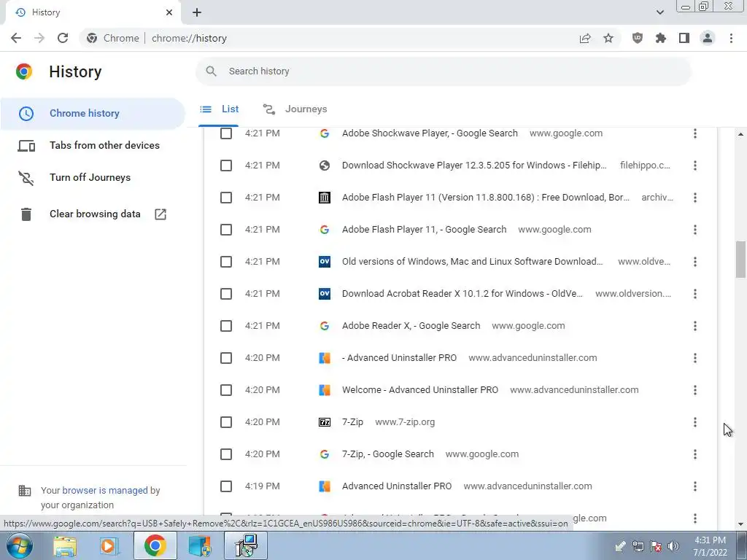
Task: Open a new tab with plus button
Action: coord(197,12)
